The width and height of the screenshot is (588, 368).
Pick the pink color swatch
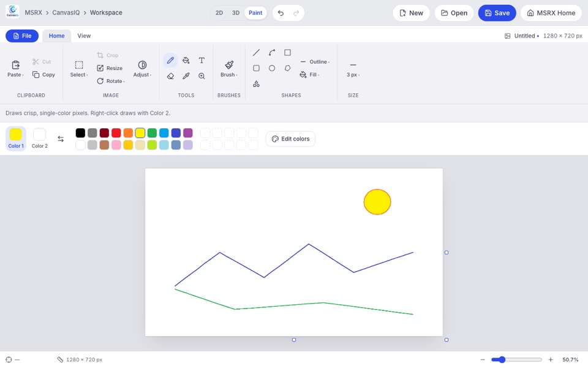[x=116, y=145]
